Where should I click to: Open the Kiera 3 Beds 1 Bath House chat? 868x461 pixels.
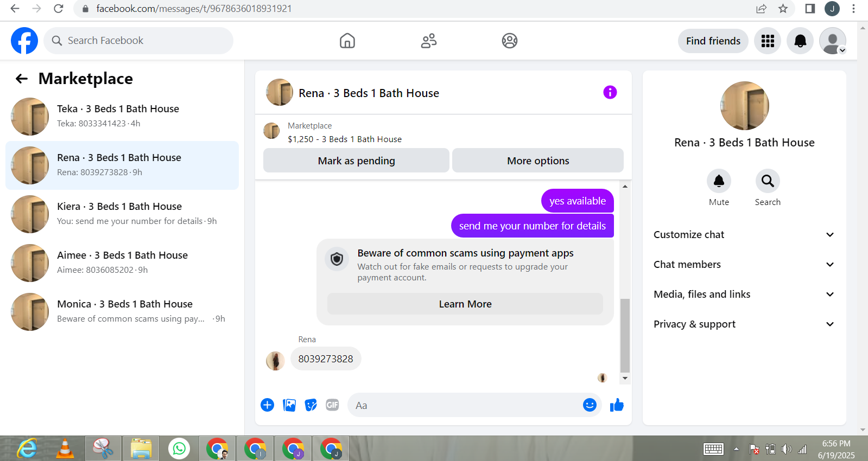click(122, 214)
